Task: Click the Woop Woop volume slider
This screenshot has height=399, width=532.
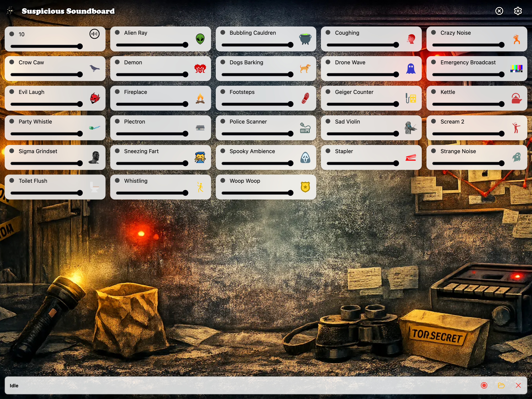Action: coord(258,193)
